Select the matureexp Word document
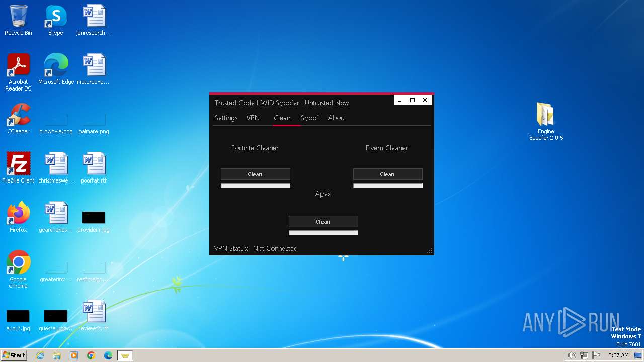Viewport: 644px width, 362px height. (94, 69)
